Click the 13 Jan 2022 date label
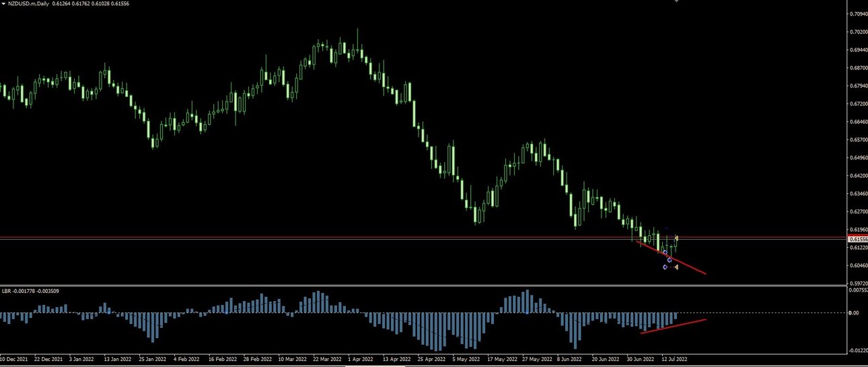The image size is (868, 367). [118, 360]
